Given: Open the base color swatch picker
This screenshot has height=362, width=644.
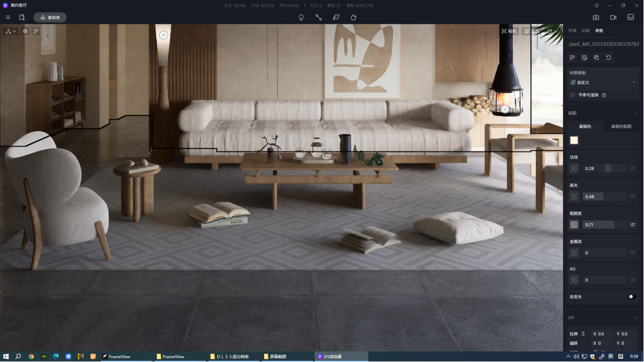Looking at the screenshot, I should point(574,140).
